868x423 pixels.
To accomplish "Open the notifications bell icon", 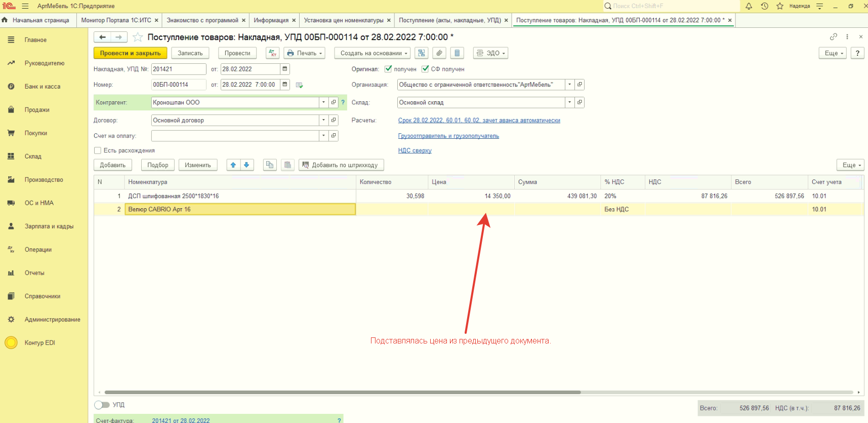I will 749,6.
